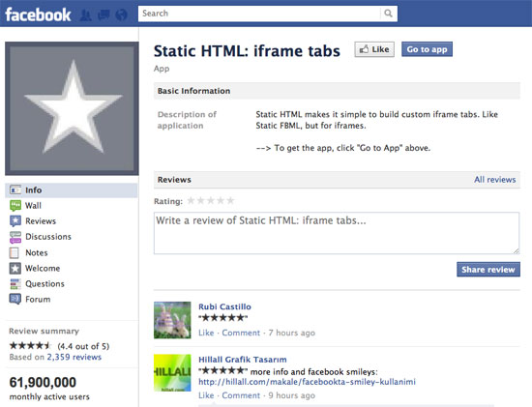Open Rubi Castillo's profile photo

pyautogui.click(x=172, y=320)
